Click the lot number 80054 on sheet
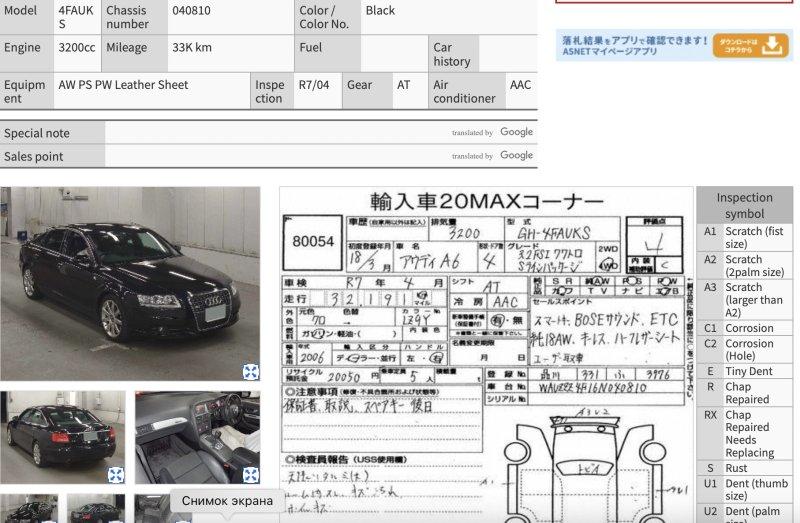The width and height of the screenshot is (800, 523). (313, 241)
